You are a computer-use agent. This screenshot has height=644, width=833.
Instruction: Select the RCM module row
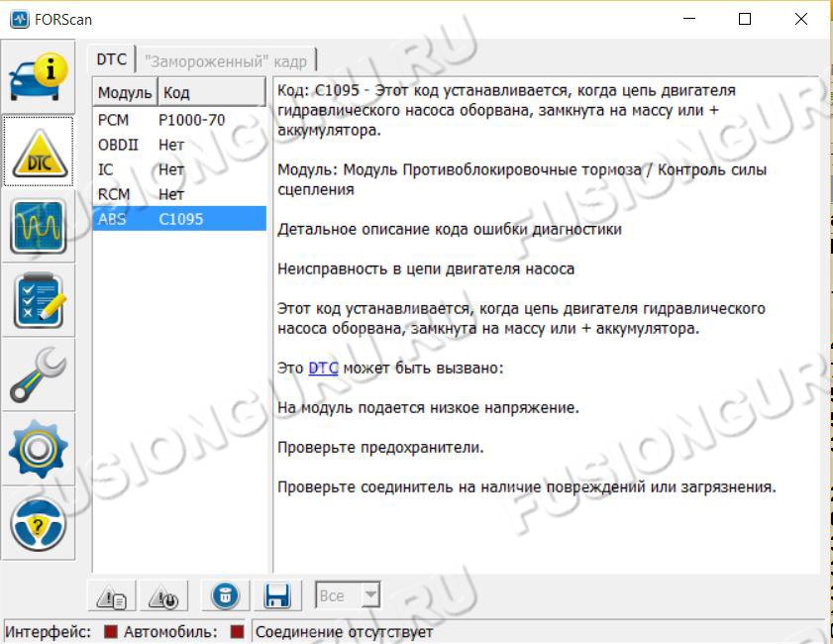(179, 194)
